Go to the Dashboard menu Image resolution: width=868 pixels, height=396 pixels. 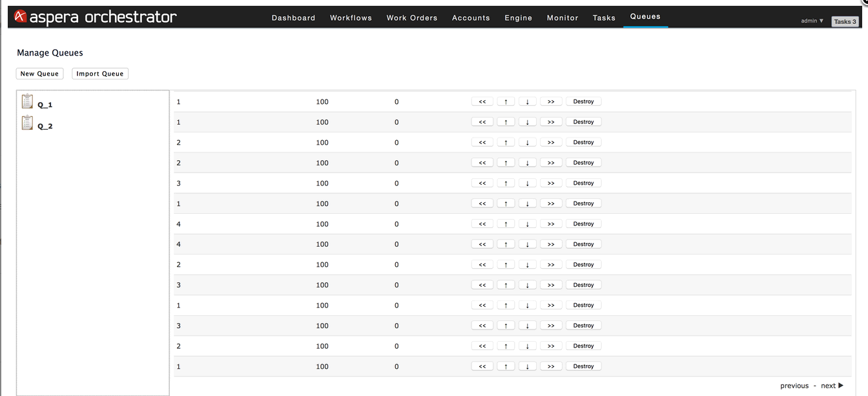click(x=293, y=17)
